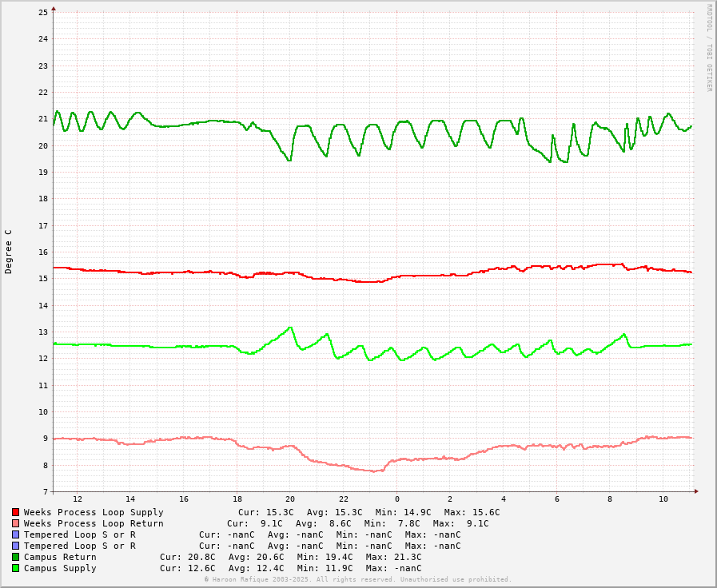The image size is (717, 588).
Task: Click the pink Weeks Process Loop Return swatch
Action: (15, 523)
